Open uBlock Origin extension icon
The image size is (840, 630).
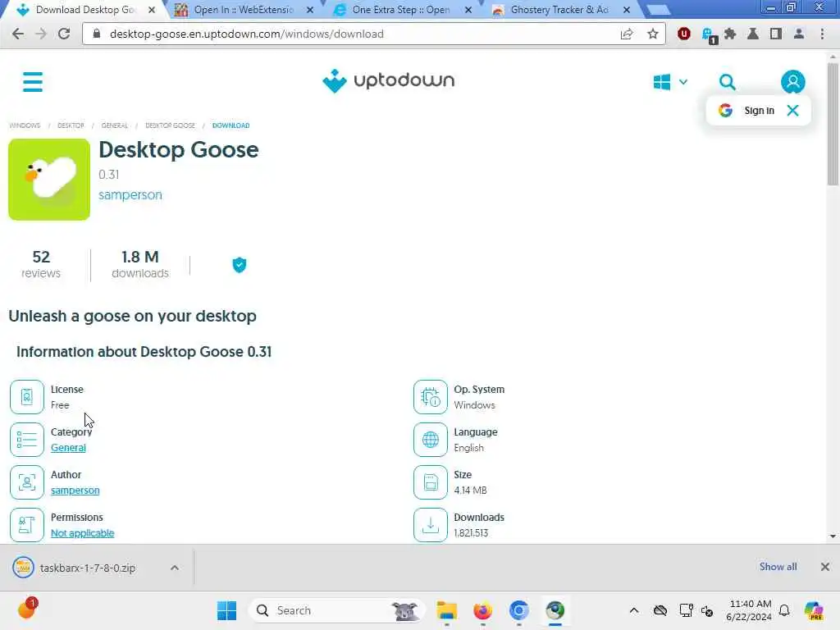(x=683, y=34)
